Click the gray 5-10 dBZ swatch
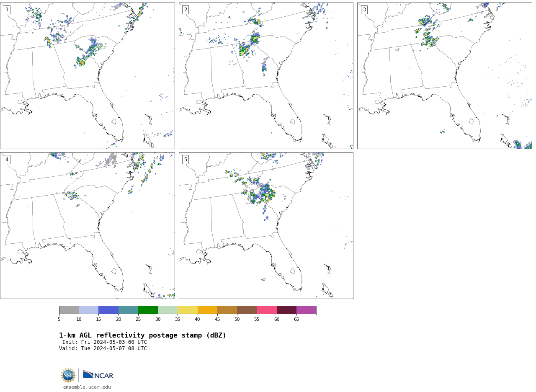 [x=69, y=310]
